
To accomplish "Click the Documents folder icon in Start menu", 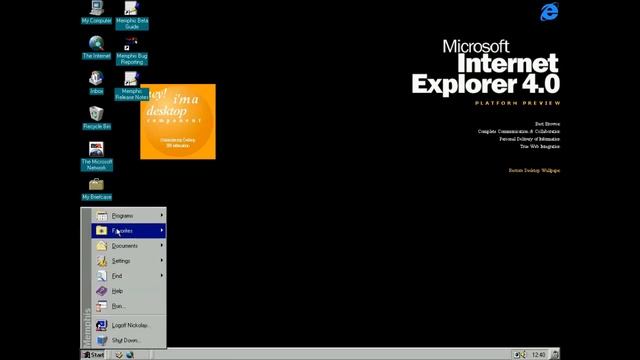I will point(102,246).
